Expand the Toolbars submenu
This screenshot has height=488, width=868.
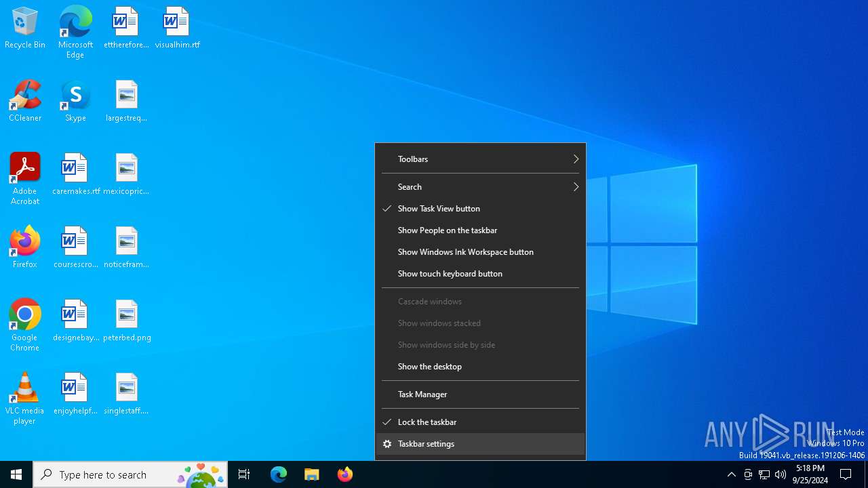coord(480,159)
